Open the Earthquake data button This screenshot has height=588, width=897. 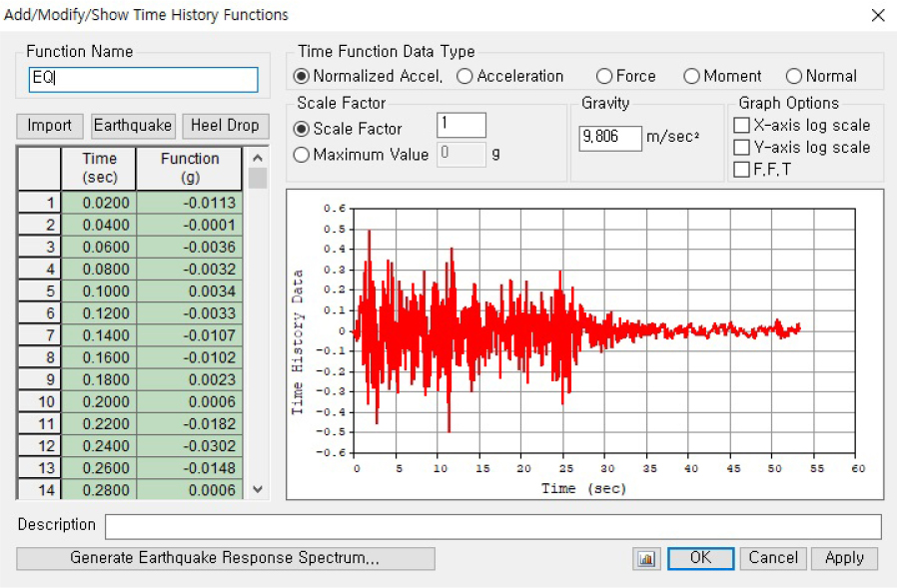[133, 126]
